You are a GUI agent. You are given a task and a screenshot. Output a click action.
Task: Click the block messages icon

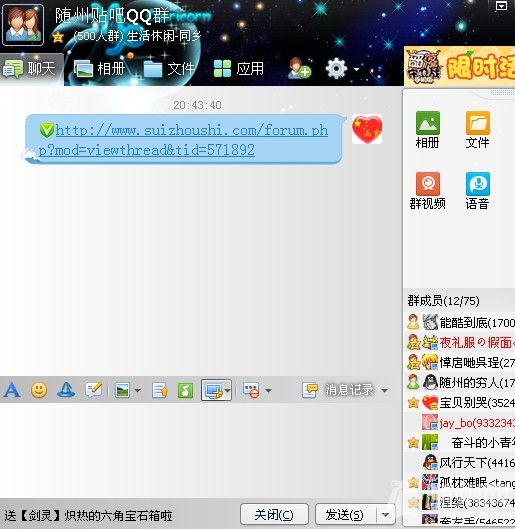[251, 390]
